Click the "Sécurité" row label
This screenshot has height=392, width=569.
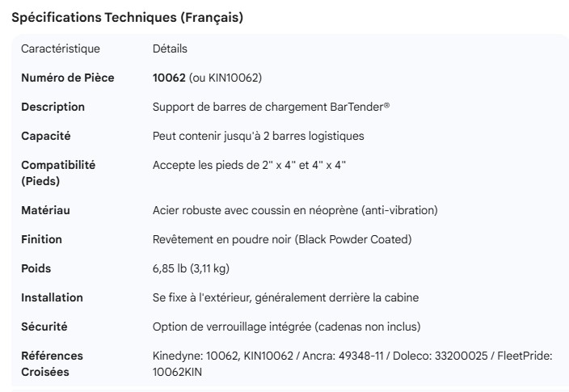[44, 327]
